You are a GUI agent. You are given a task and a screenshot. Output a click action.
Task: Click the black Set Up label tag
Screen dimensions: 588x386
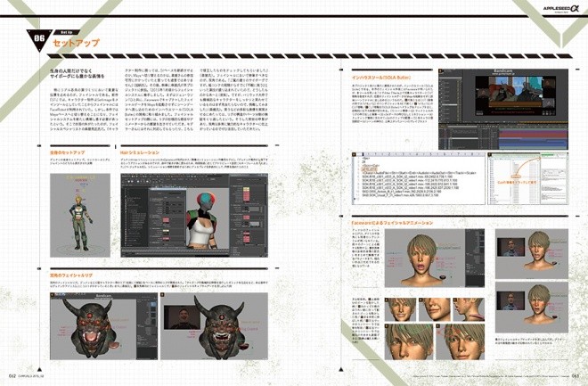pos(67,32)
